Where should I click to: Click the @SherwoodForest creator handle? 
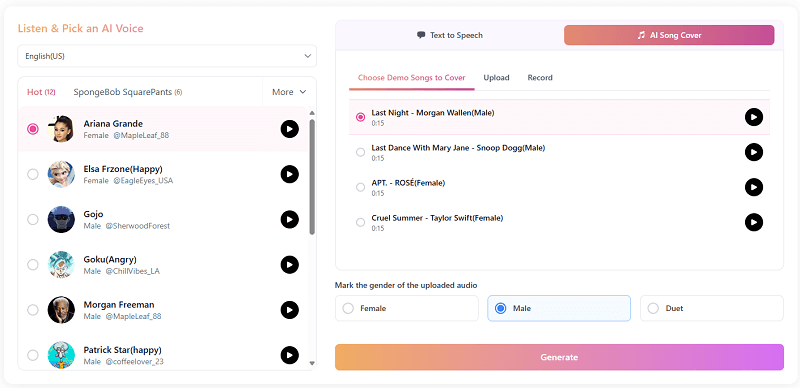pos(138,226)
